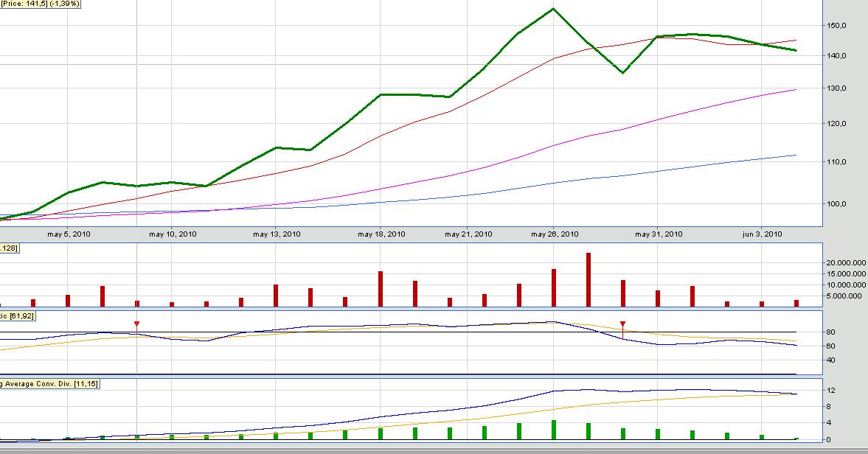This screenshot has width=868, height=454.
Task: Select the 150,0 price axis value
Action: tap(836, 26)
